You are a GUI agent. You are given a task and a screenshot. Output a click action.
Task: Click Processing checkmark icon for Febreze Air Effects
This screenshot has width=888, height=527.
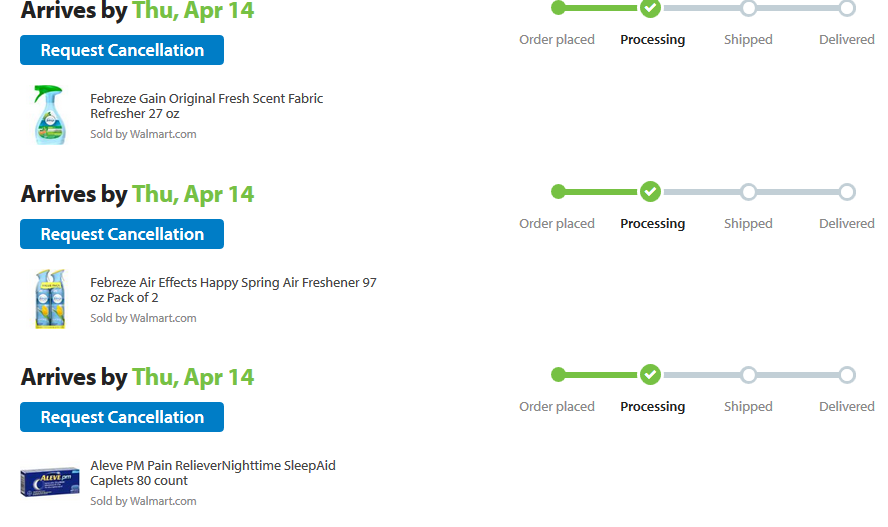(x=650, y=191)
